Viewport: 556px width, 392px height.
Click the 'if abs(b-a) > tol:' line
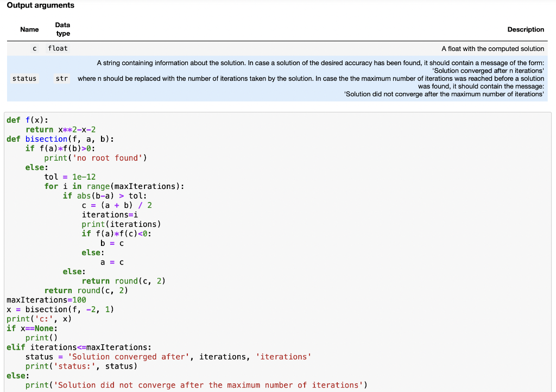(x=105, y=196)
